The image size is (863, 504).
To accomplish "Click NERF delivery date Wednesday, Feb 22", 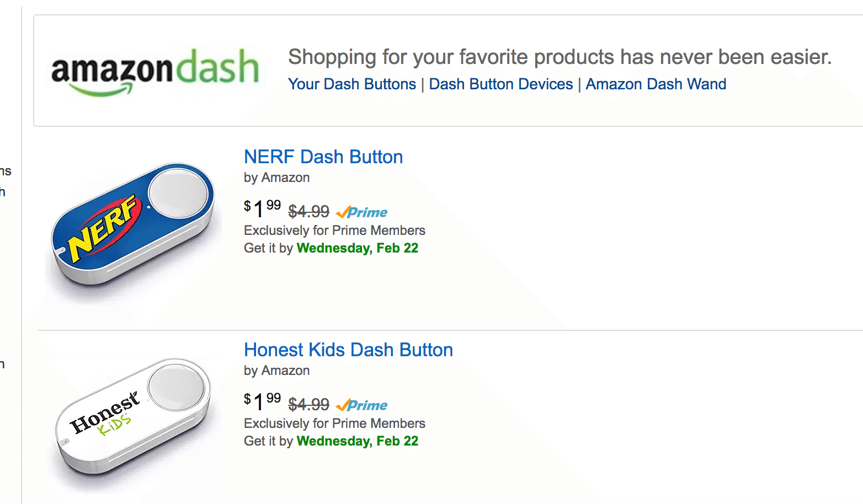I will (x=358, y=248).
